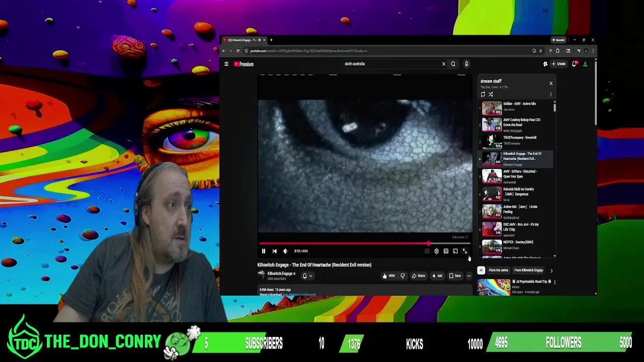Play 'Anime Mix [Amv] I Gotta Feeling'
The height and width of the screenshot is (362, 644).
(x=516, y=212)
